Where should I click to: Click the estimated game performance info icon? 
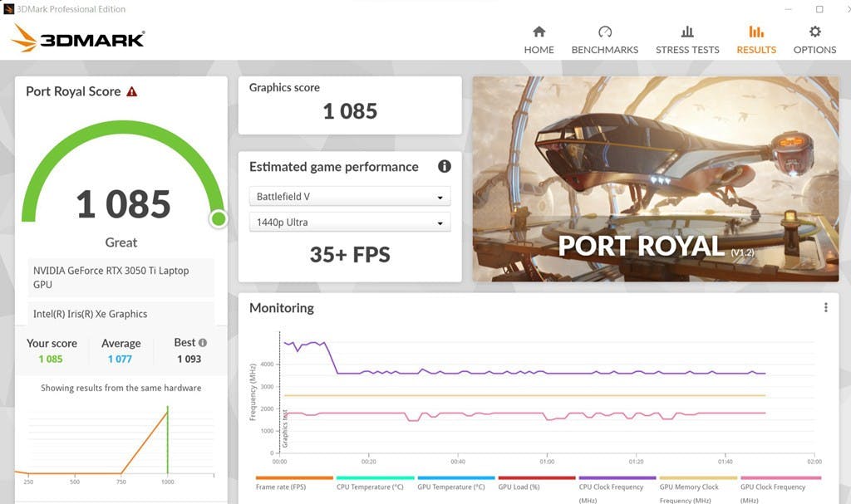point(445,166)
